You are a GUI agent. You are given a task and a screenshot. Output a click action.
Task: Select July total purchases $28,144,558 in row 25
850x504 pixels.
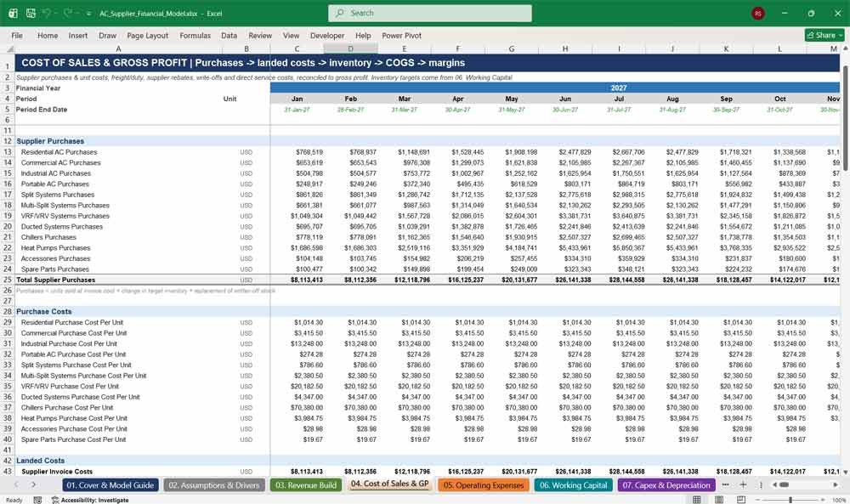[x=626, y=280]
